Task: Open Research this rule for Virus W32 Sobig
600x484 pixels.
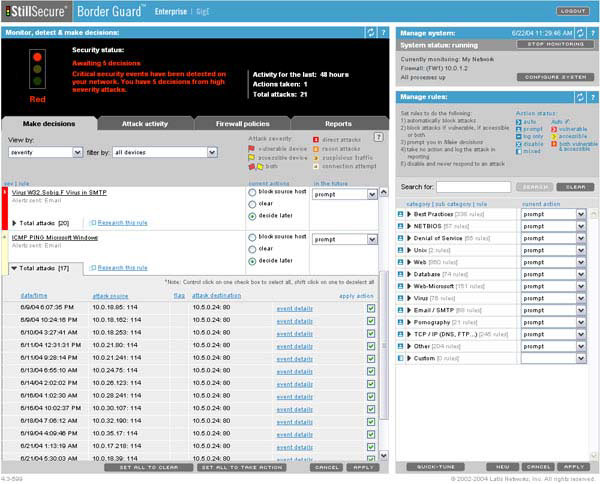Action: click(x=122, y=223)
